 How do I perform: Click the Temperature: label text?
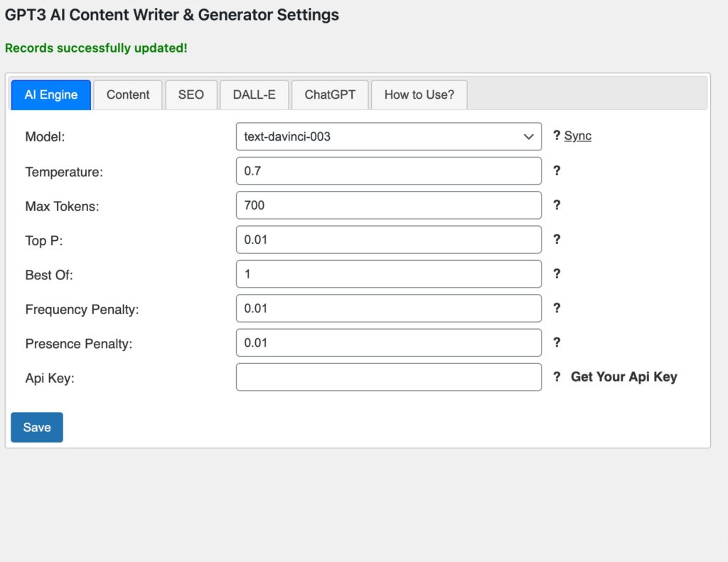click(64, 172)
